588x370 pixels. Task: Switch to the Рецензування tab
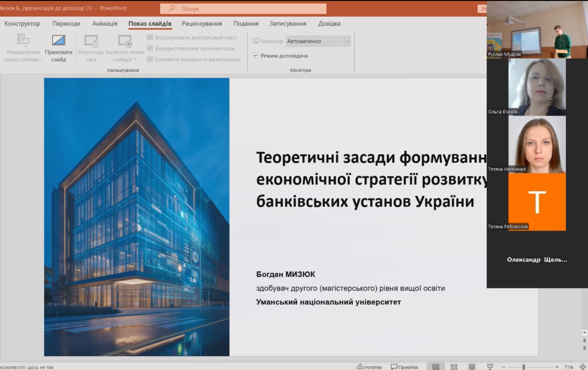pyautogui.click(x=201, y=24)
